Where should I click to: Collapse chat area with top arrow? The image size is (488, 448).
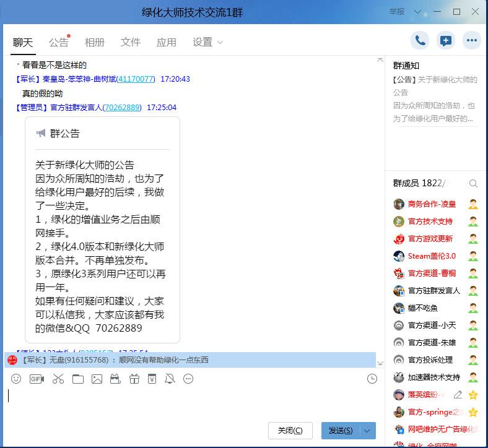click(380, 59)
